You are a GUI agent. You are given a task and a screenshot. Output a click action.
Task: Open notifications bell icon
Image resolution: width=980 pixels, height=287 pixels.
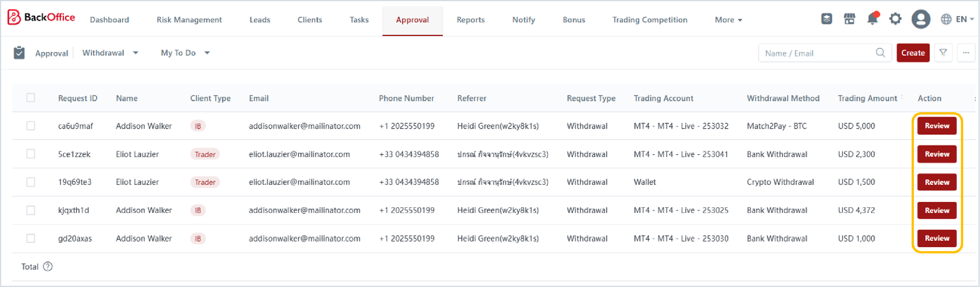[x=873, y=18]
